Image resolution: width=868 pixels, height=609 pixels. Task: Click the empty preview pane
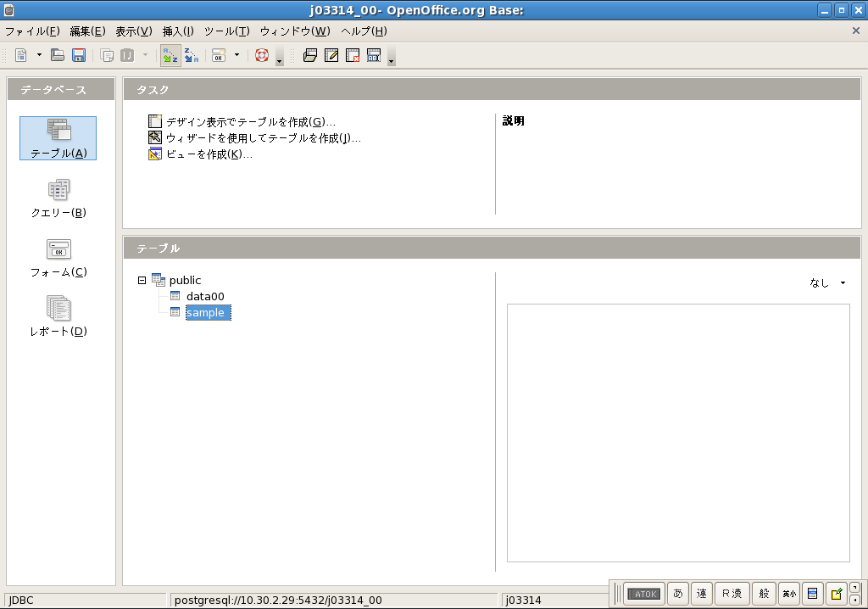[678, 433]
